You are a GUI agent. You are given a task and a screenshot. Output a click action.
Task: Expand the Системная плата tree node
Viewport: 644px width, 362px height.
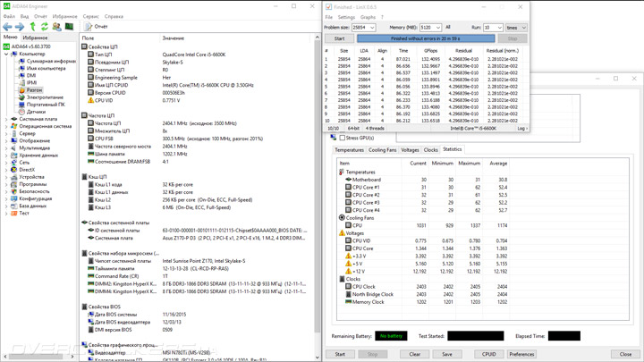click(6, 119)
